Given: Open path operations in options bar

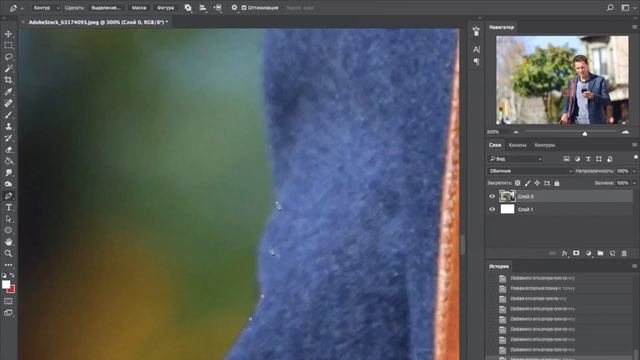Looking at the screenshot, I should click(x=188, y=8).
